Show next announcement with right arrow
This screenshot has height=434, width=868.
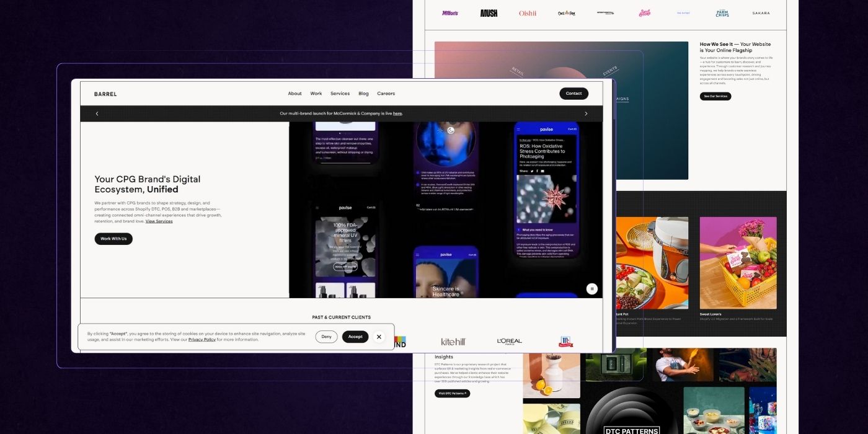586,113
